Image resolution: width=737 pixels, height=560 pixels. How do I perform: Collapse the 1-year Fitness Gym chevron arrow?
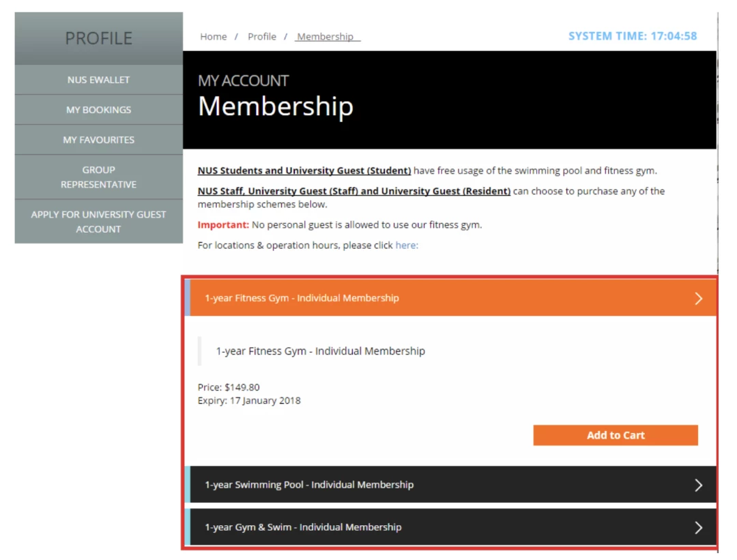coord(699,298)
